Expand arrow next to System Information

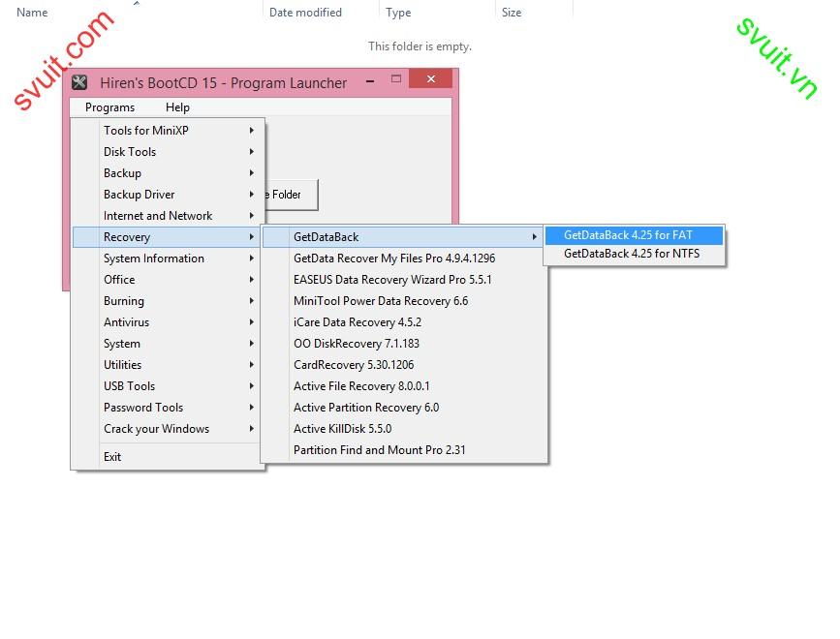(x=251, y=259)
